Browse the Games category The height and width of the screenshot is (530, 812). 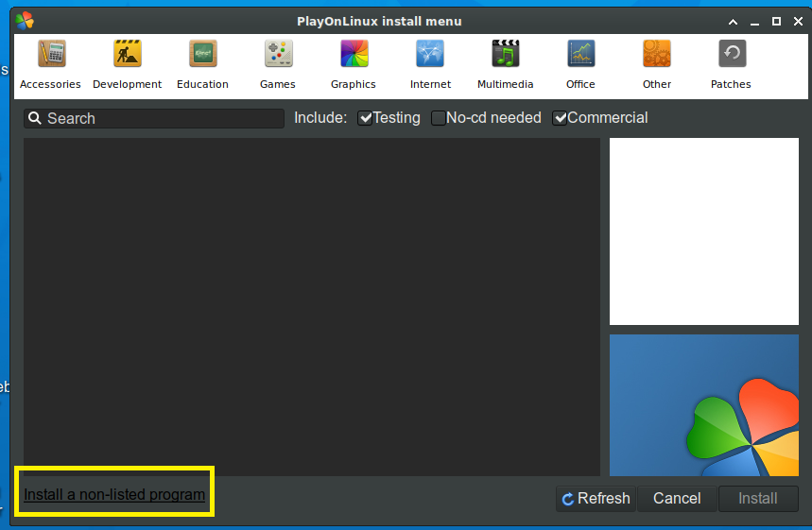click(278, 64)
